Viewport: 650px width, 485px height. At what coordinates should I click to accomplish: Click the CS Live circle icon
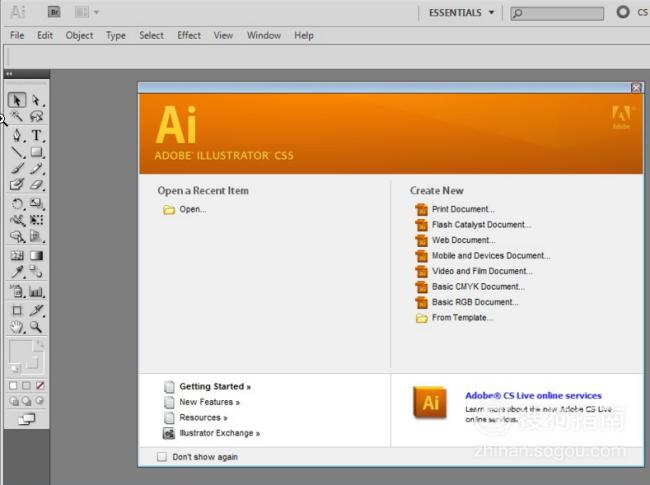click(x=623, y=12)
